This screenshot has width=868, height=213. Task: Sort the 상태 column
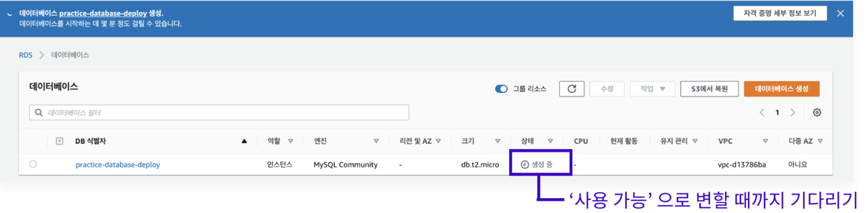pos(550,141)
